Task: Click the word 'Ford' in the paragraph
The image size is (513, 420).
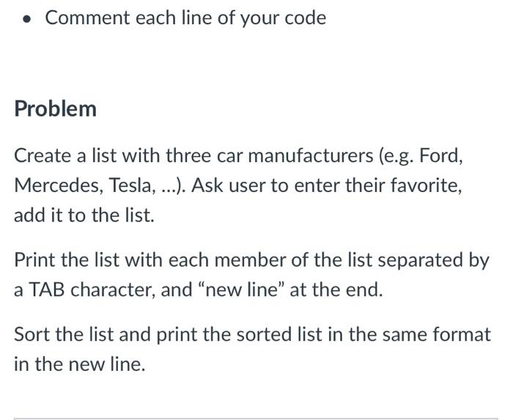Action: (x=440, y=155)
